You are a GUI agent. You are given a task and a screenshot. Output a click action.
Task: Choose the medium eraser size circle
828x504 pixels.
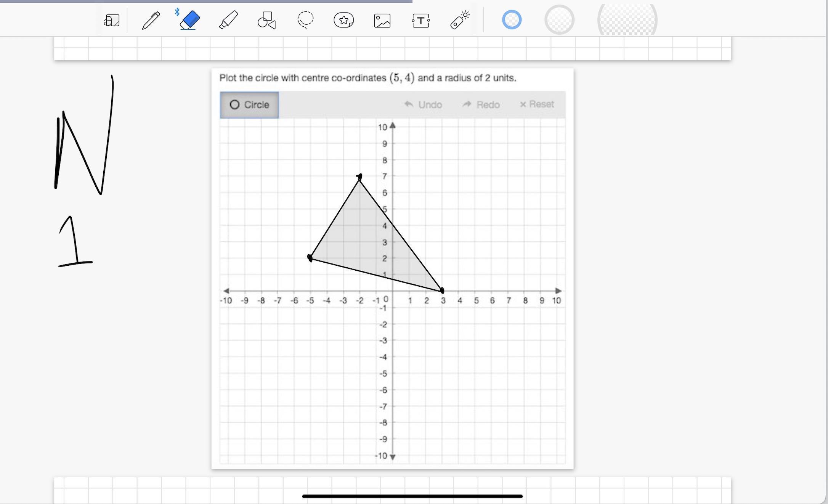click(x=559, y=20)
